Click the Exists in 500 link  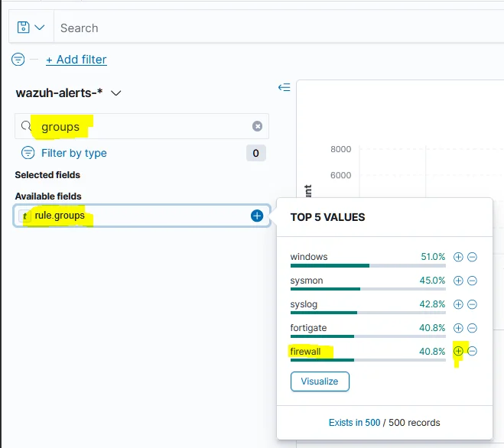pyautogui.click(x=354, y=422)
